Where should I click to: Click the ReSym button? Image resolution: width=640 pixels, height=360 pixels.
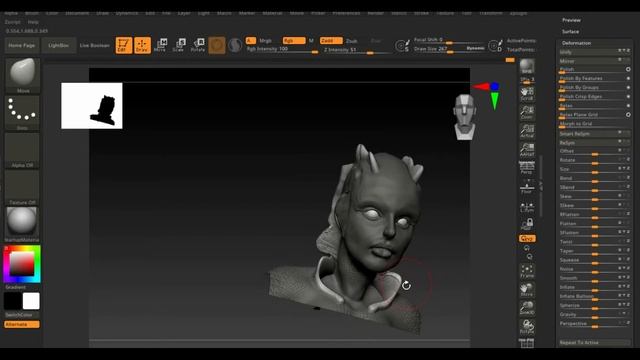pyautogui.click(x=595, y=142)
